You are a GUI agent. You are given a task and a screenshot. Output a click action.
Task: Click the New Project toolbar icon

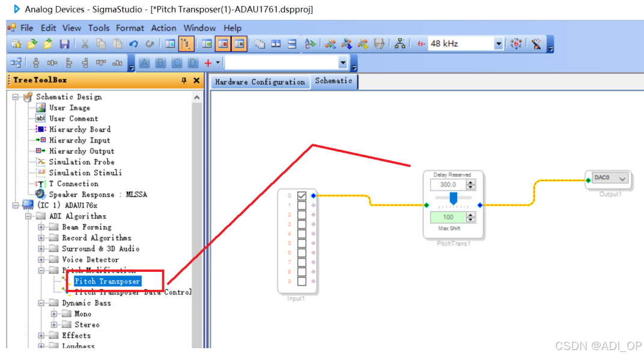click(x=16, y=44)
